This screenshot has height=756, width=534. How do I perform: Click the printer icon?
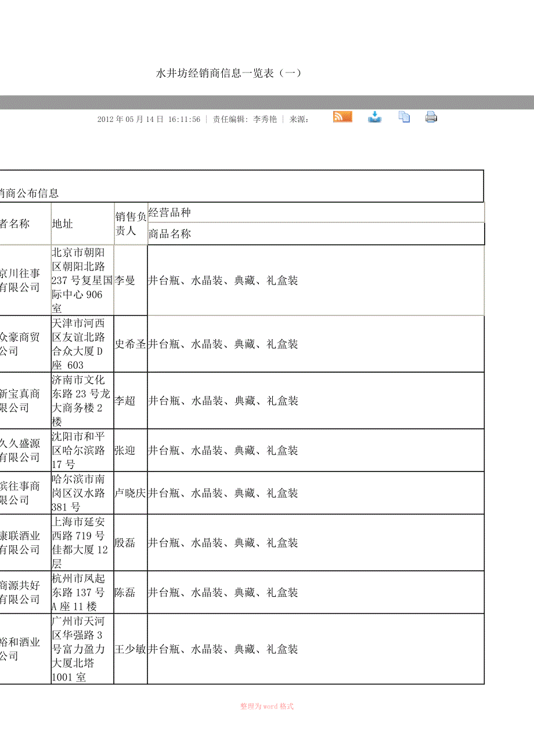(x=431, y=117)
